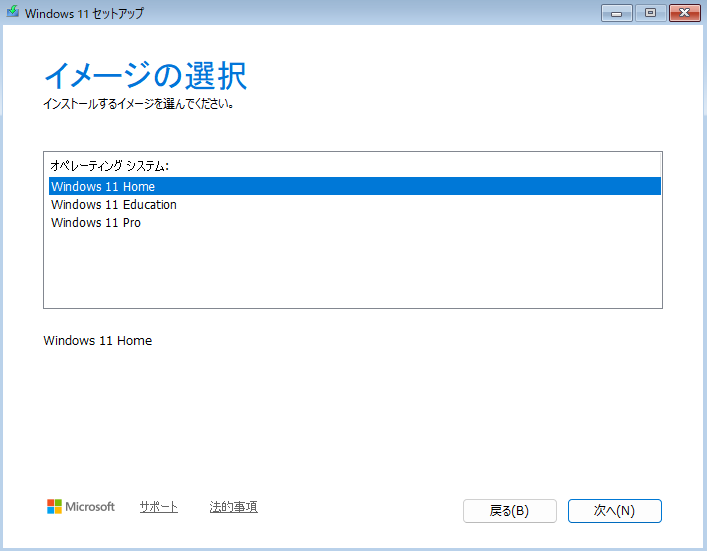The height and width of the screenshot is (551, 707).
Task: Click the 次へ(N) next button
Action: click(615, 510)
